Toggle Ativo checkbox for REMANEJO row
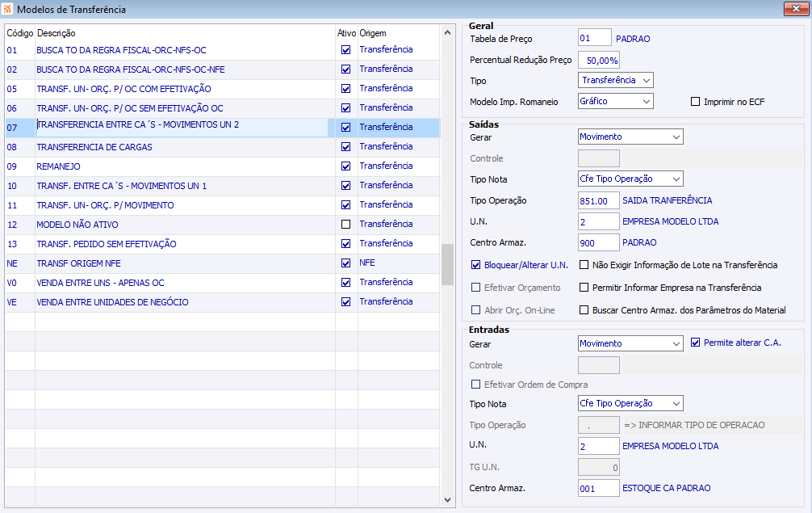Viewport: 812px width, 513px height. [x=346, y=166]
